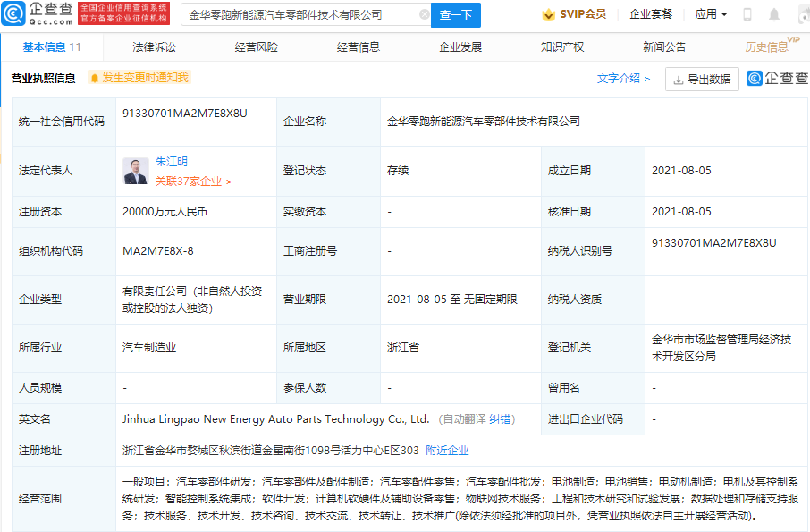
Task: Click 发生变更时通知我 notification button
Action: coord(139,78)
